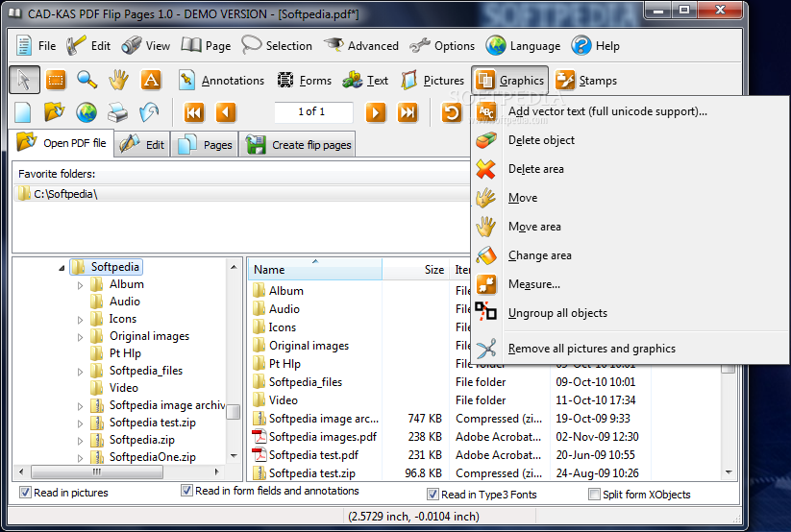Open the Selection menu
The height and width of the screenshot is (532, 791).
[x=277, y=46]
